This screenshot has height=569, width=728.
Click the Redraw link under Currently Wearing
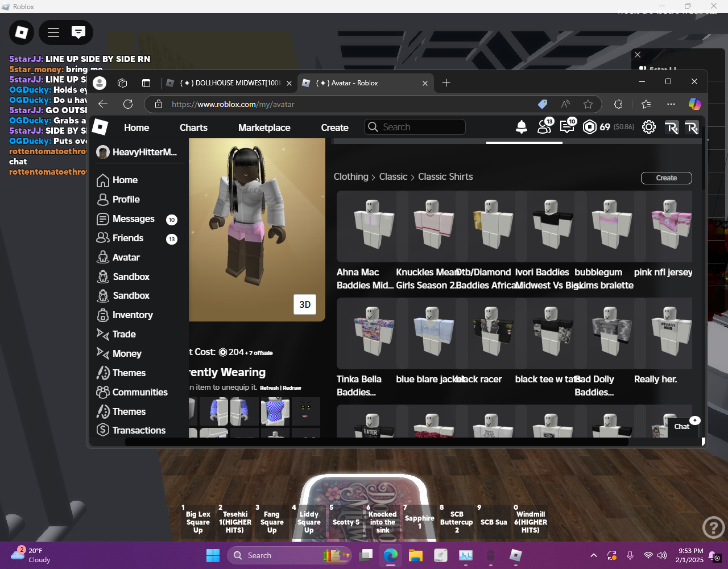coord(292,388)
